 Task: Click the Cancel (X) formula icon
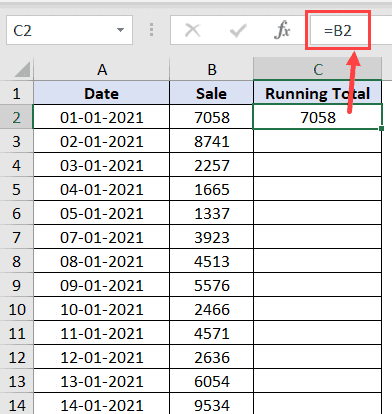[193, 30]
